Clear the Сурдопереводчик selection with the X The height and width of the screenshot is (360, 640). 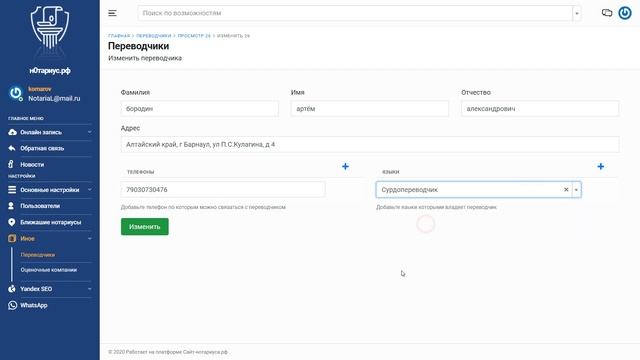(x=566, y=189)
